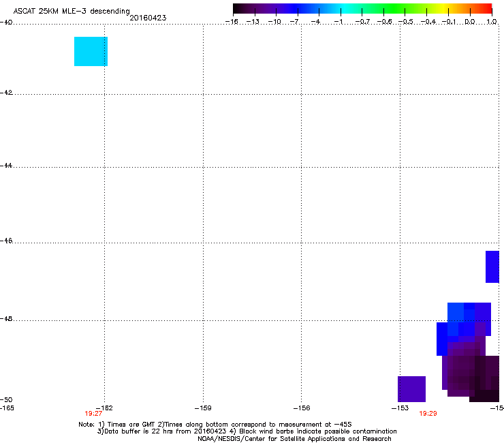This screenshot has height=443, width=504.
Task: Click the longitude label -165
Action: (x=7, y=408)
